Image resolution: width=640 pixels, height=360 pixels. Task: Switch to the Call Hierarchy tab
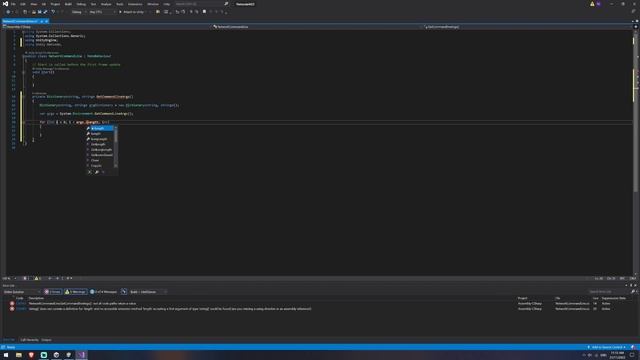pyautogui.click(x=29, y=340)
